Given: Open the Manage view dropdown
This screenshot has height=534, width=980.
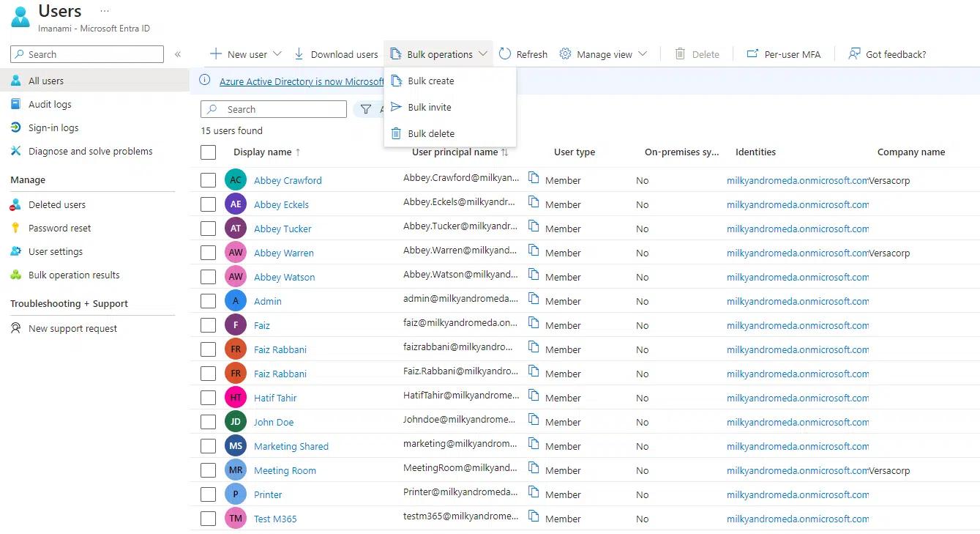Looking at the screenshot, I should [602, 53].
